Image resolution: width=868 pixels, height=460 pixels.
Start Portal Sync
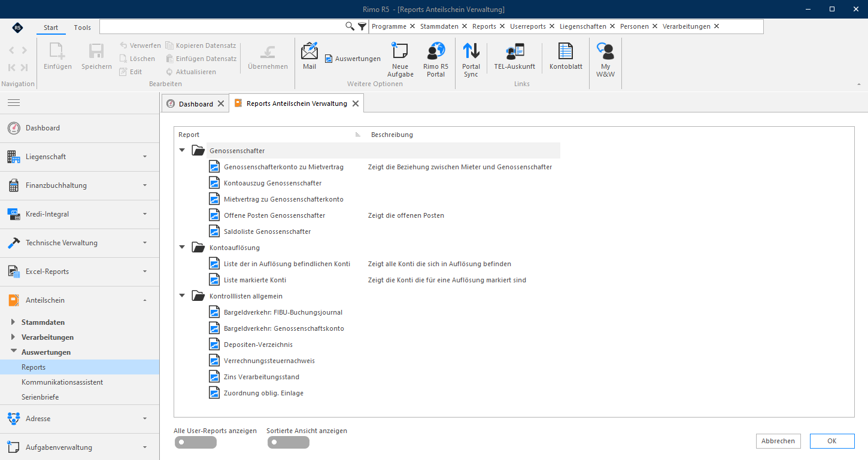click(x=471, y=60)
